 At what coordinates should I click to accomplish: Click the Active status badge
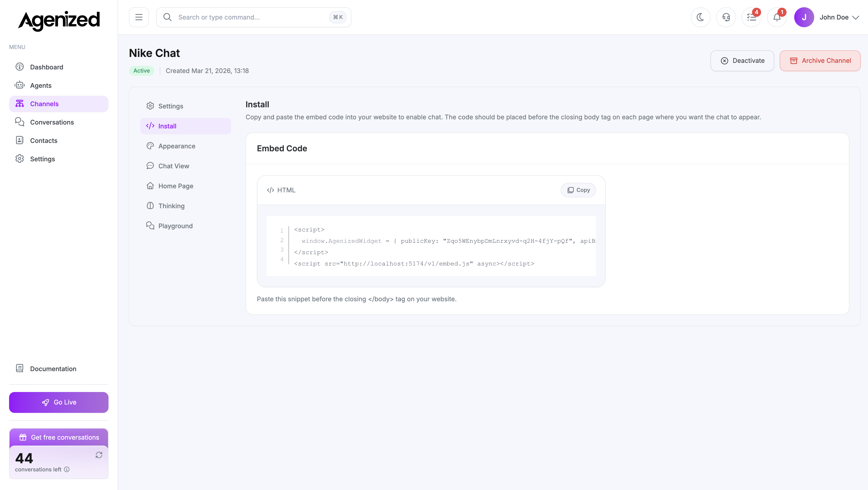141,71
